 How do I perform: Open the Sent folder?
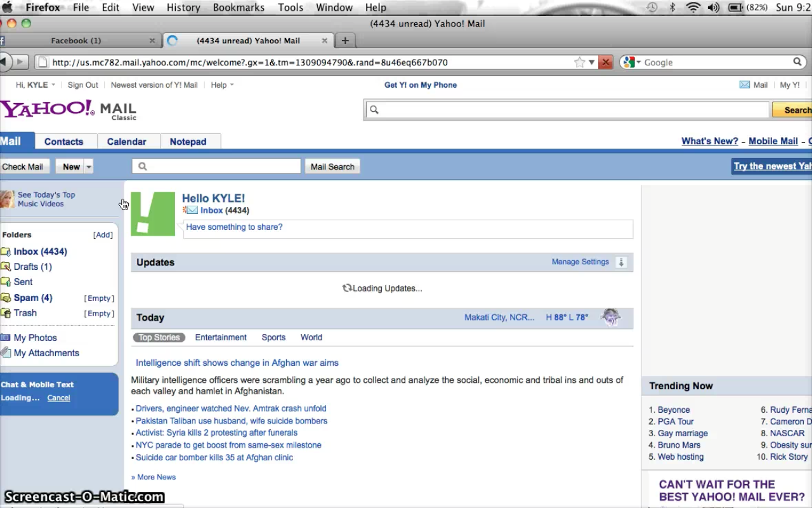(x=23, y=282)
